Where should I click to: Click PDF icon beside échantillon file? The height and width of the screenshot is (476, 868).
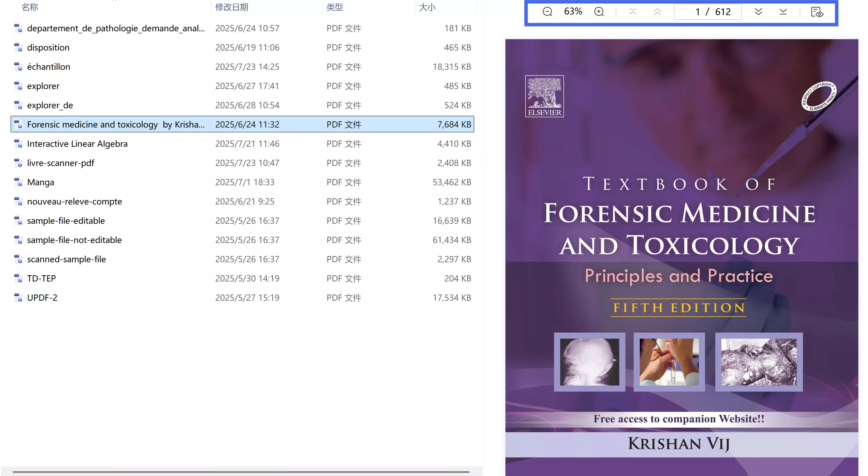[x=18, y=66]
